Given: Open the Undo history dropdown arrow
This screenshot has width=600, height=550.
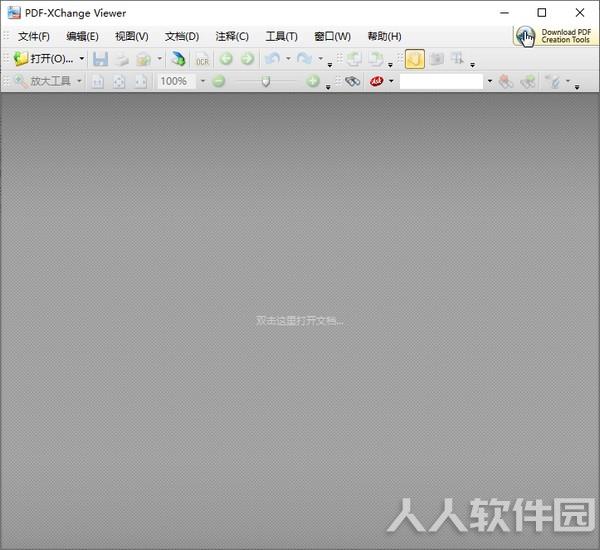Looking at the screenshot, I should 288,59.
